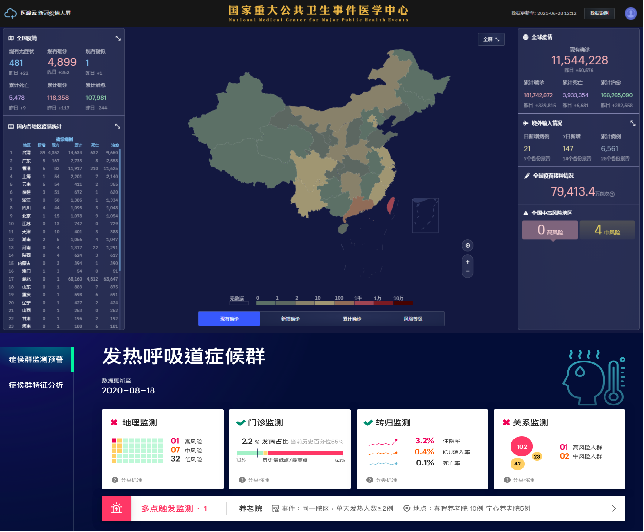Image resolution: width=644 pixels, height=532 pixels.
Task: Click the cloud logo in top-left header
Action: [x=12, y=14]
